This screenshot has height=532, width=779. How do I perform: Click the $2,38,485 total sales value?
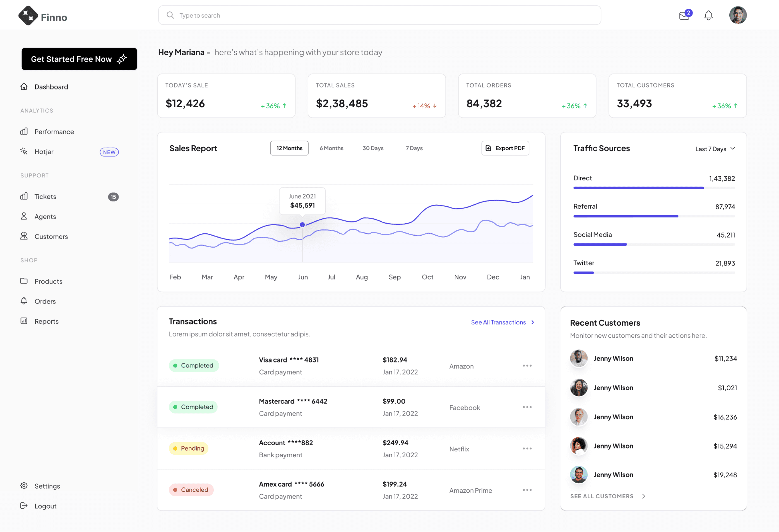342,103
